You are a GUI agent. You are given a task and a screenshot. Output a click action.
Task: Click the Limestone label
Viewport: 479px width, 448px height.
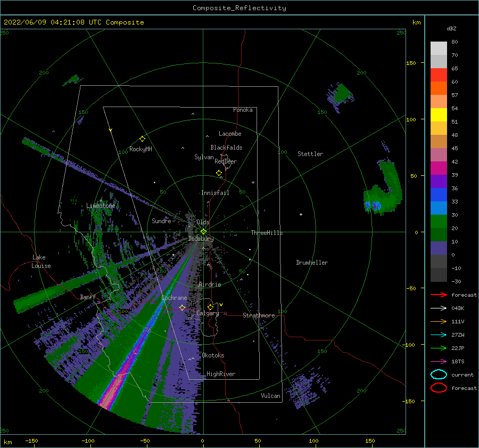pyautogui.click(x=101, y=206)
